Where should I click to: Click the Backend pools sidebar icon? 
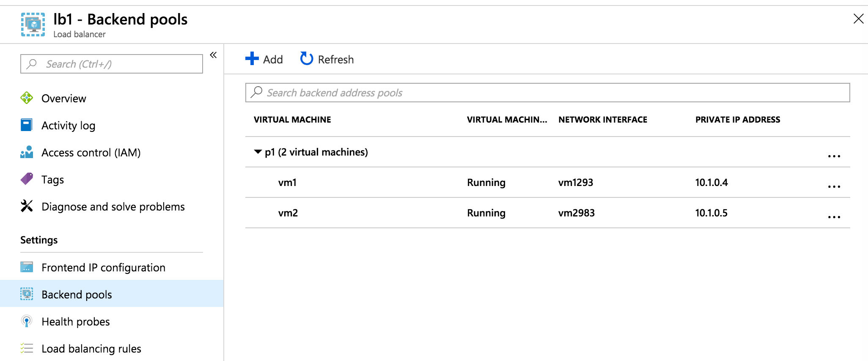pyautogui.click(x=27, y=294)
